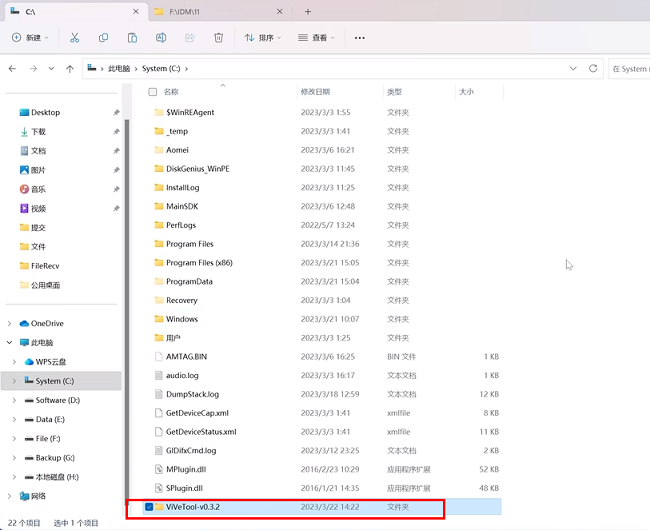Toggle the select-all checkbox in header
The height and width of the screenshot is (530, 650).
152,91
